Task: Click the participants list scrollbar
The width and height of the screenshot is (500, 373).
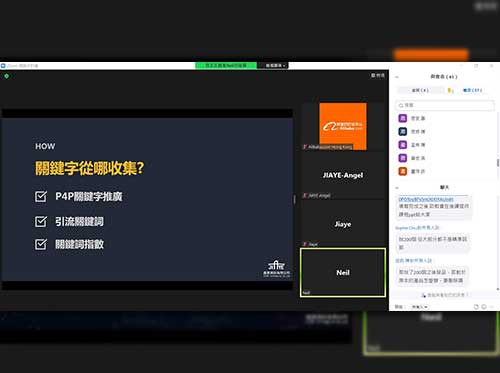Action: click(498, 163)
